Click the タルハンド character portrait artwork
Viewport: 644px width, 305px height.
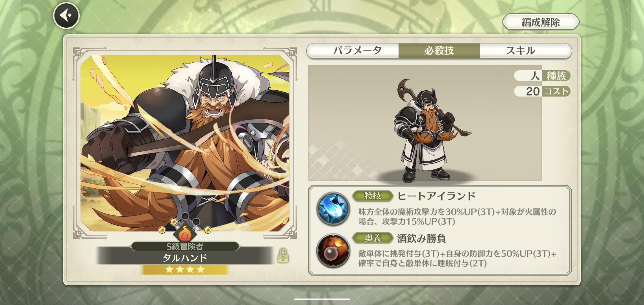point(185,143)
